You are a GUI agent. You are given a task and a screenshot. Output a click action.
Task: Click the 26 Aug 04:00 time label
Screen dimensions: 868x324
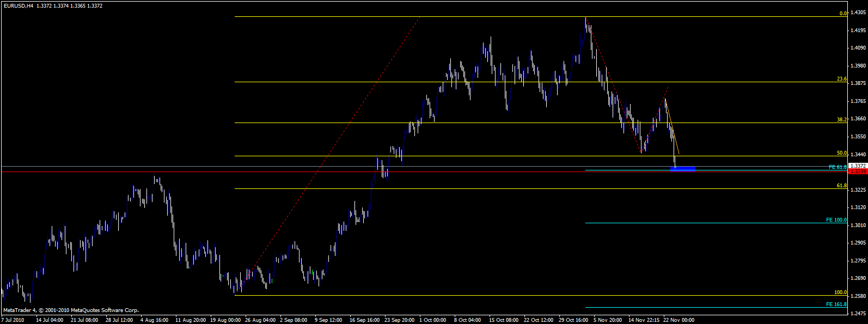261,320
